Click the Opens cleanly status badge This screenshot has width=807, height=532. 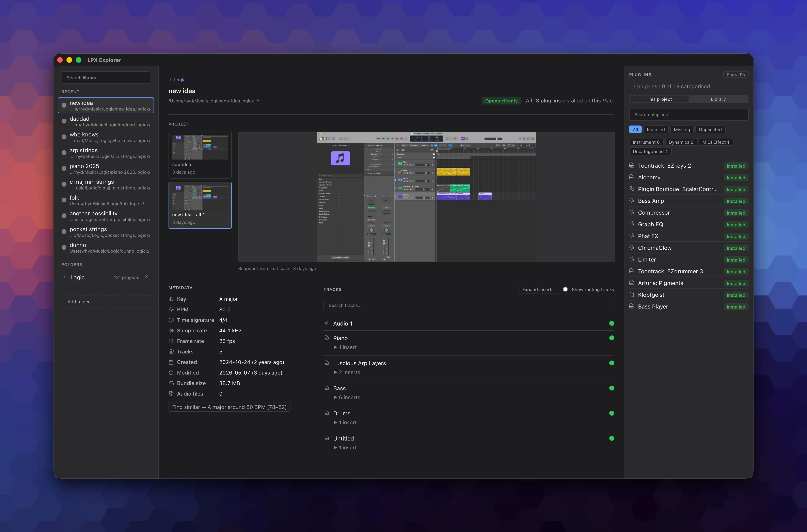tap(501, 101)
